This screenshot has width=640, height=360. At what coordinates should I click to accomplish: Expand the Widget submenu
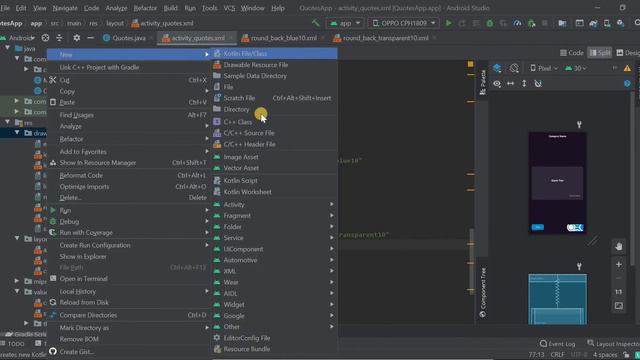pyautogui.click(x=273, y=304)
